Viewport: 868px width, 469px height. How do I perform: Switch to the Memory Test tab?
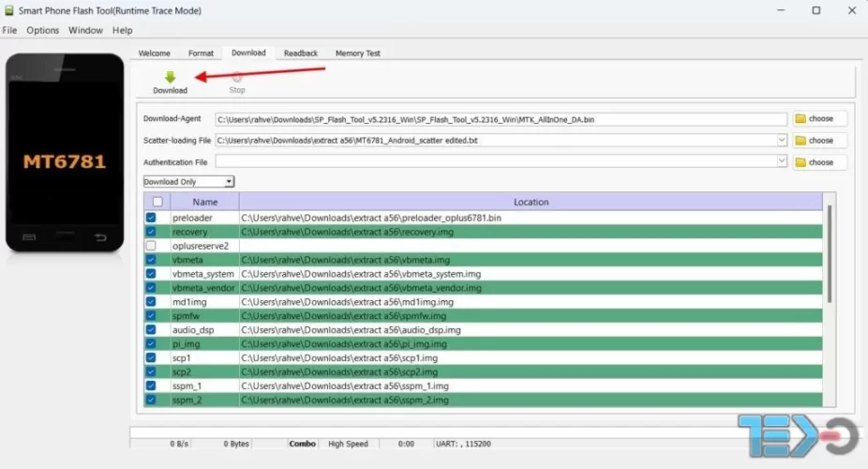coord(358,53)
